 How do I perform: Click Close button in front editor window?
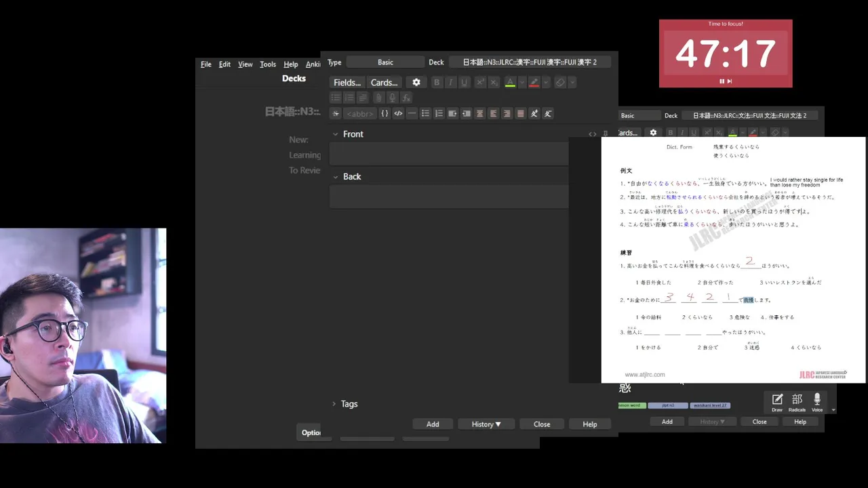pyautogui.click(x=542, y=424)
